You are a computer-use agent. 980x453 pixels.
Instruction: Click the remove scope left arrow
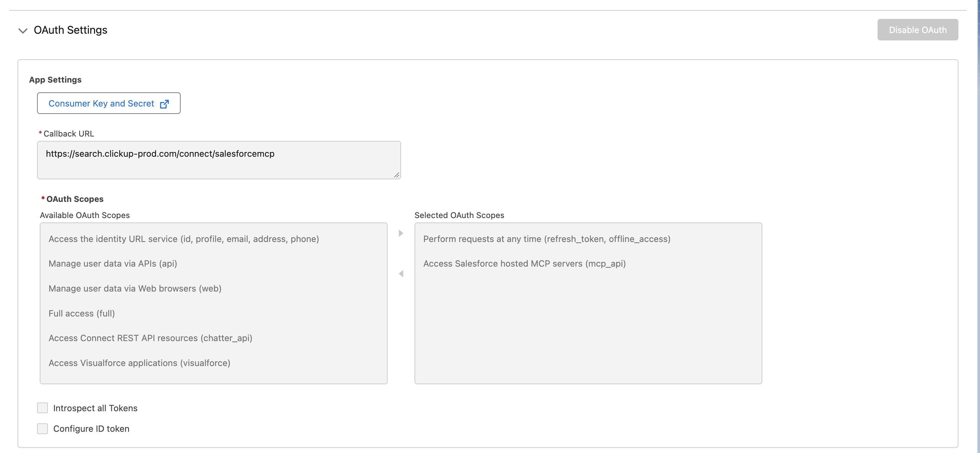point(401,273)
